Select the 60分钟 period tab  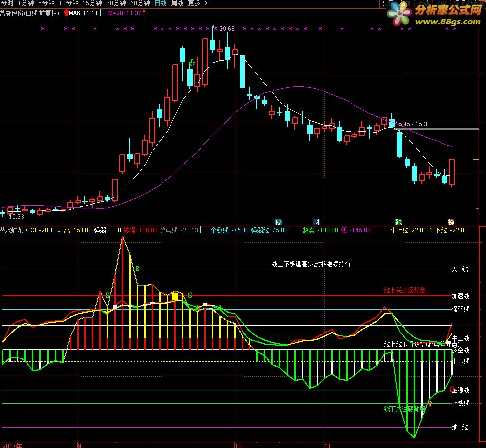140,3
